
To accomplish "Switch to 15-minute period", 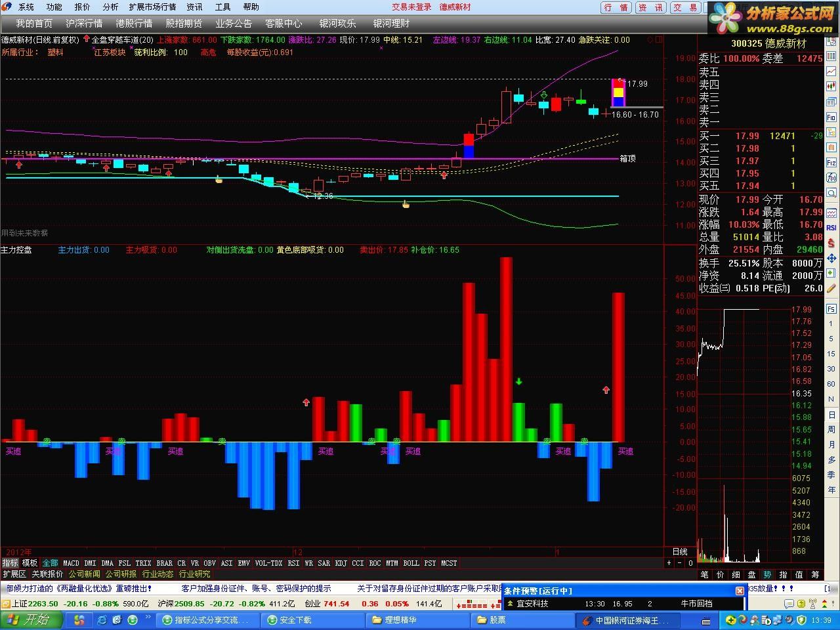I will 831,354.
